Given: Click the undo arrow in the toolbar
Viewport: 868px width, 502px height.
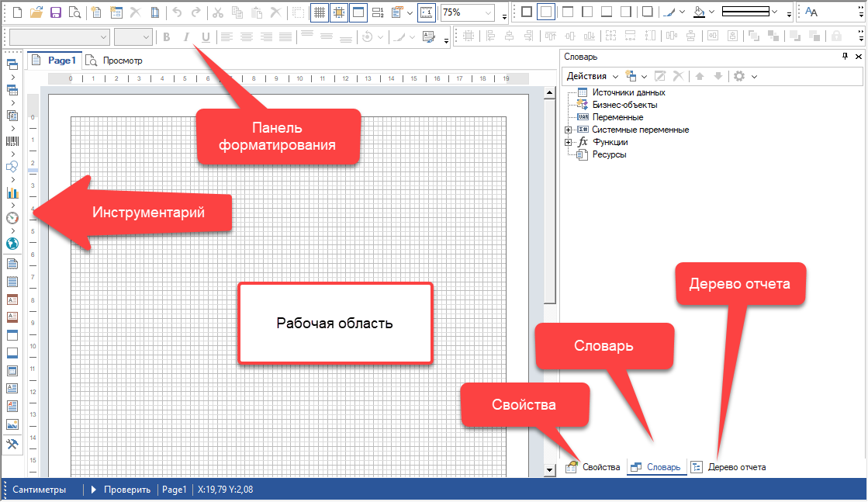Looking at the screenshot, I should (177, 12).
